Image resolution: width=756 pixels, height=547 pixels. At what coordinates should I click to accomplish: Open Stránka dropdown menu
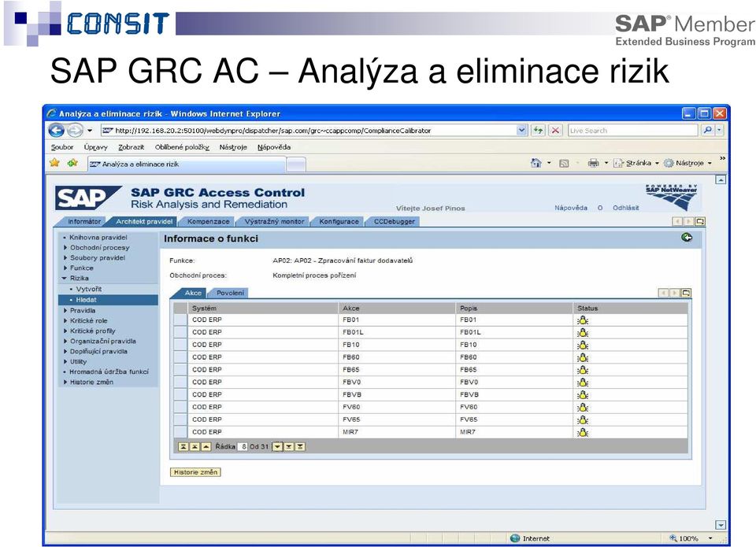636,163
